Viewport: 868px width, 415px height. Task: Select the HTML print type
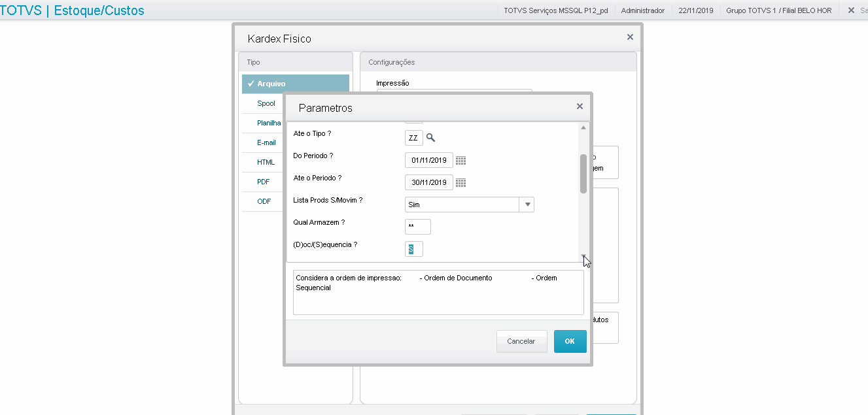[x=266, y=162]
